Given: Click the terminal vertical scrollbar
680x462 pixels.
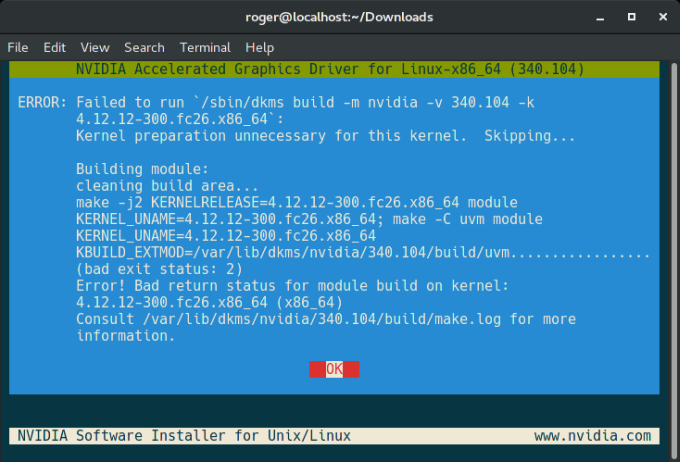Looking at the screenshot, I should click(x=674, y=259).
